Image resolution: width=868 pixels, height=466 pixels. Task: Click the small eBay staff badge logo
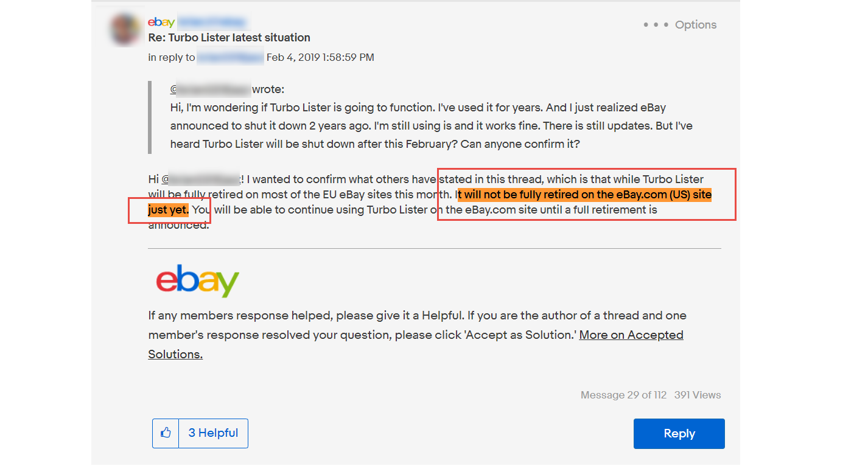[x=161, y=23]
